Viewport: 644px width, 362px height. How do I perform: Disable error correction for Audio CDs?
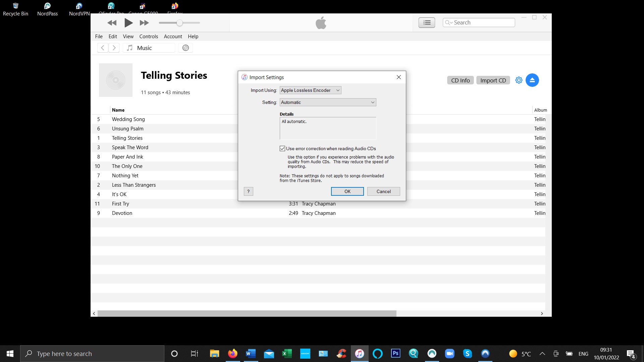coord(282,148)
